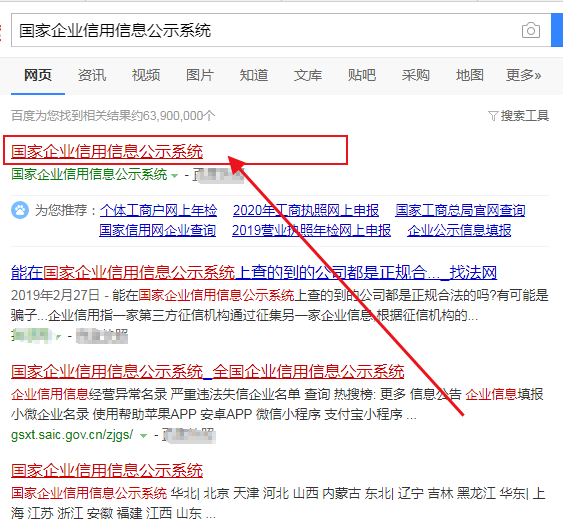This screenshot has width=563, height=525.
Task: Expand dropdown arrow next to gsxt.saic.gov.cn/zjgs/
Action: click(x=143, y=436)
